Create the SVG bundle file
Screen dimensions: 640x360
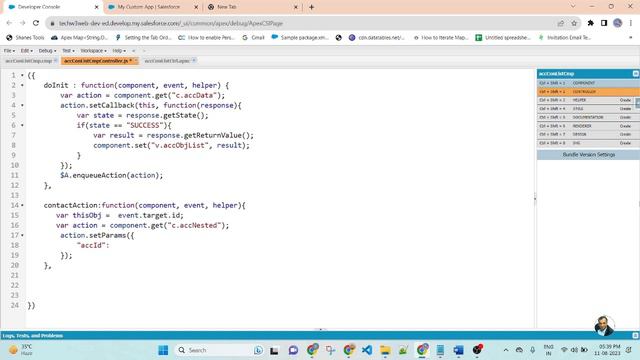625,143
